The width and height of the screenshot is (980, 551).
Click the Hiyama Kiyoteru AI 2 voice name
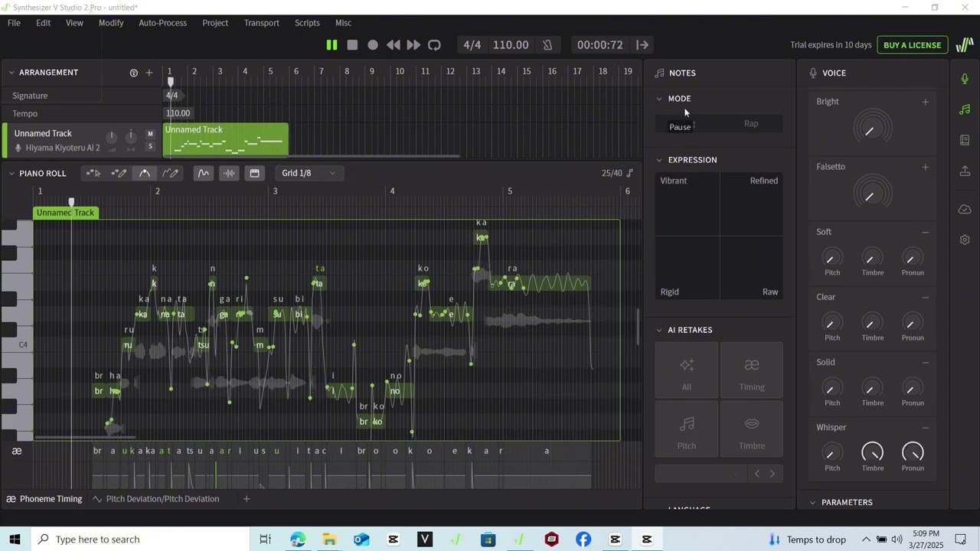[63, 148]
